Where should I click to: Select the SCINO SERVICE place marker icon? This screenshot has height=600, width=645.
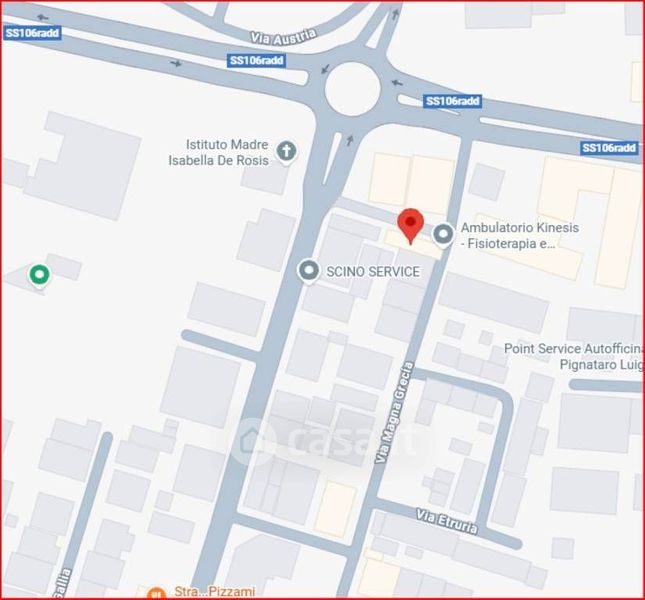pyautogui.click(x=309, y=271)
